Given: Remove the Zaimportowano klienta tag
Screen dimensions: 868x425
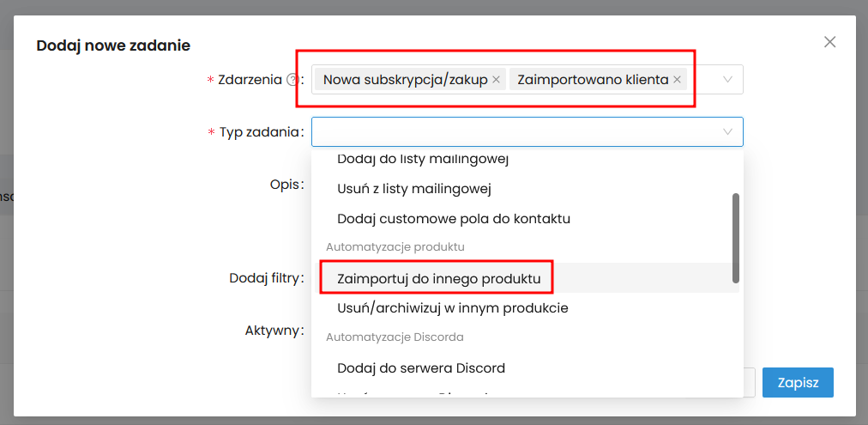Looking at the screenshot, I should pos(677,80).
